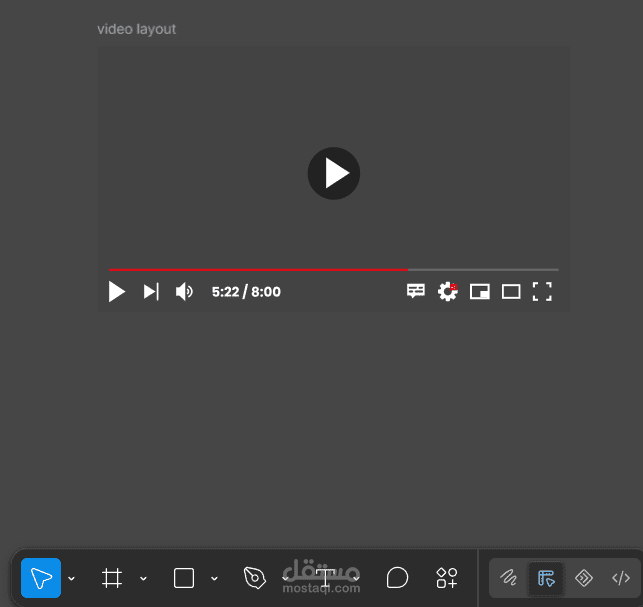This screenshot has height=607, width=643.
Task: Open the diamond-shaped mode icon
Action: coord(584,578)
